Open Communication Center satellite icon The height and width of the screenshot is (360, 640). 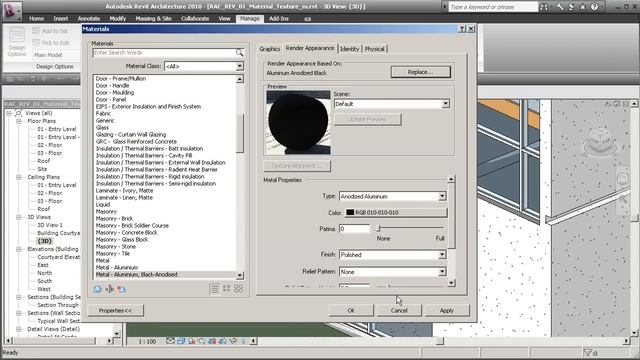coord(571,7)
